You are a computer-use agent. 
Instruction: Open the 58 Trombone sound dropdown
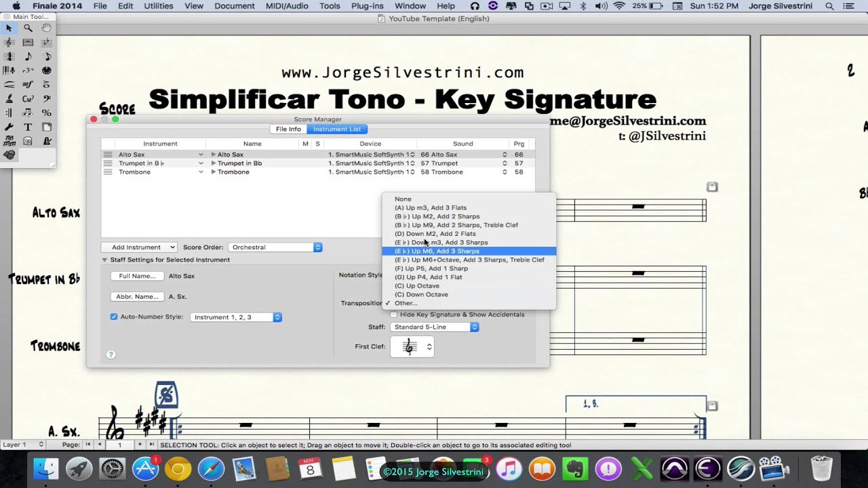click(505, 172)
